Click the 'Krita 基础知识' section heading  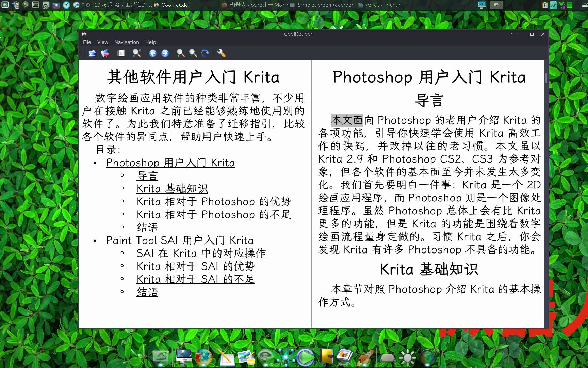coord(429,269)
